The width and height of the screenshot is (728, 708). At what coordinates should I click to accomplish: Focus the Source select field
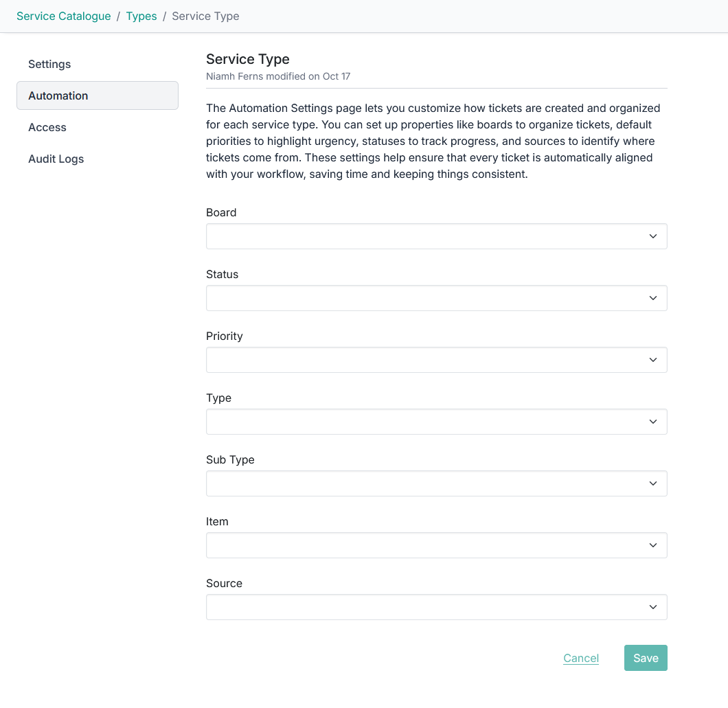point(426,607)
